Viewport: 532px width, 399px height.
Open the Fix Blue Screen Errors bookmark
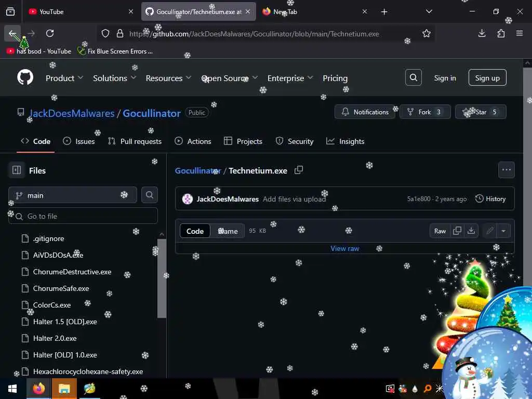[x=115, y=51]
